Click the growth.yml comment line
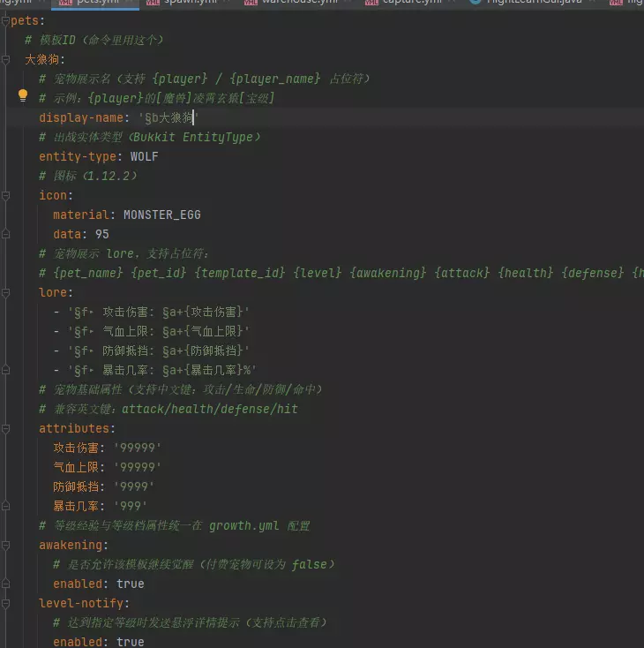 point(175,525)
